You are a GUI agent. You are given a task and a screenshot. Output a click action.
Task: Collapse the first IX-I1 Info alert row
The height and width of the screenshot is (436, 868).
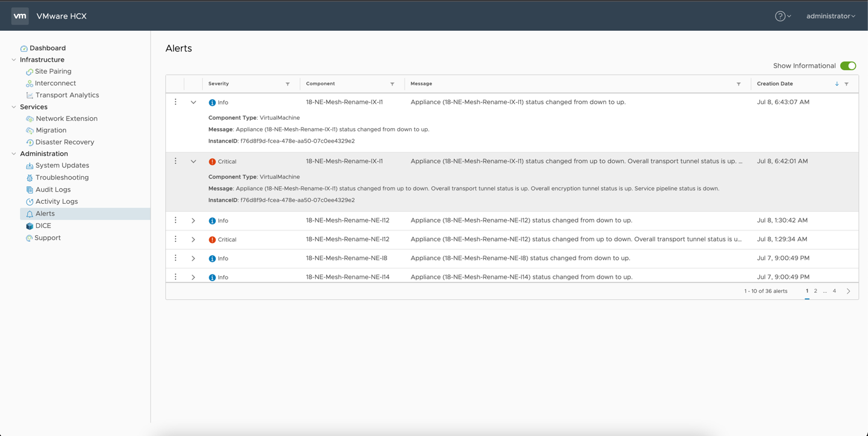[194, 103]
